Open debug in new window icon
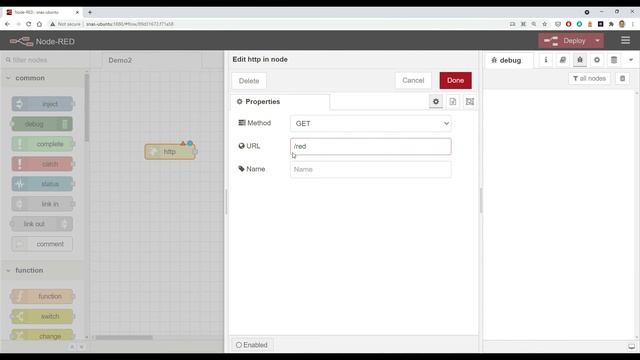The height and width of the screenshot is (360, 640). click(631, 347)
